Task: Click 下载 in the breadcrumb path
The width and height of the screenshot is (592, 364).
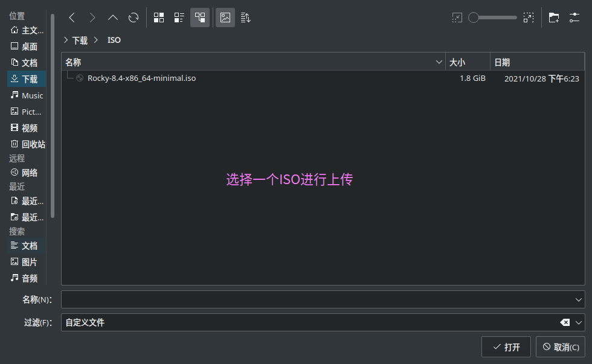Action: (x=80, y=40)
